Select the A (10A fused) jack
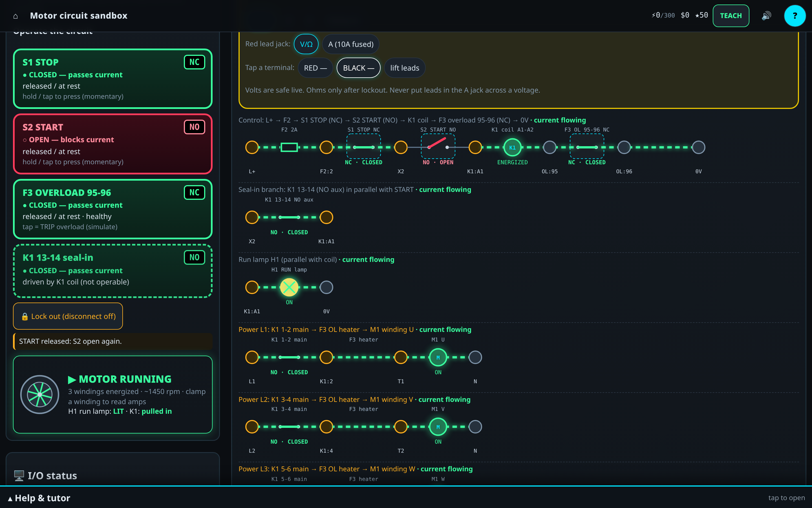 click(351, 44)
